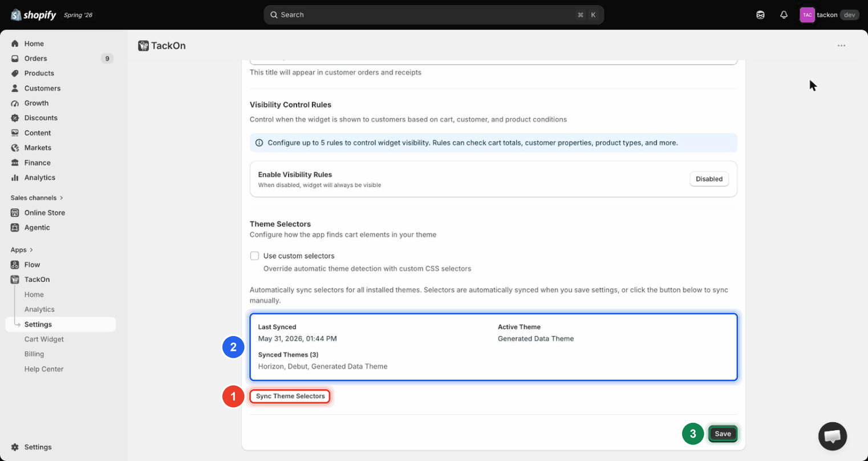
Task: Click the Generated Data Theme active theme value
Action: pos(536,338)
